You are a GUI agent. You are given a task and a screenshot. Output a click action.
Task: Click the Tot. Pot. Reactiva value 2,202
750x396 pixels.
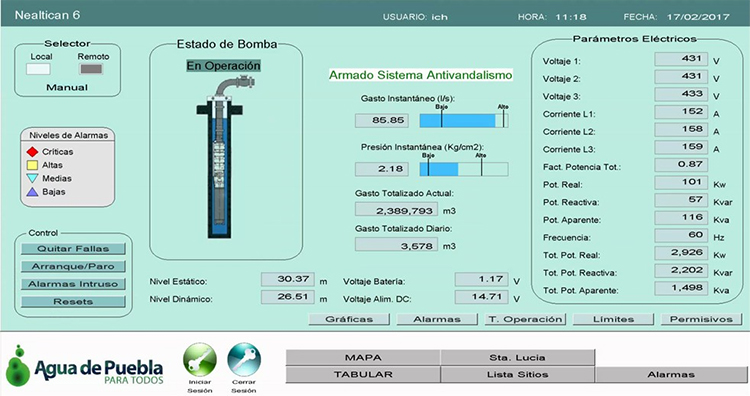click(x=681, y=271)
